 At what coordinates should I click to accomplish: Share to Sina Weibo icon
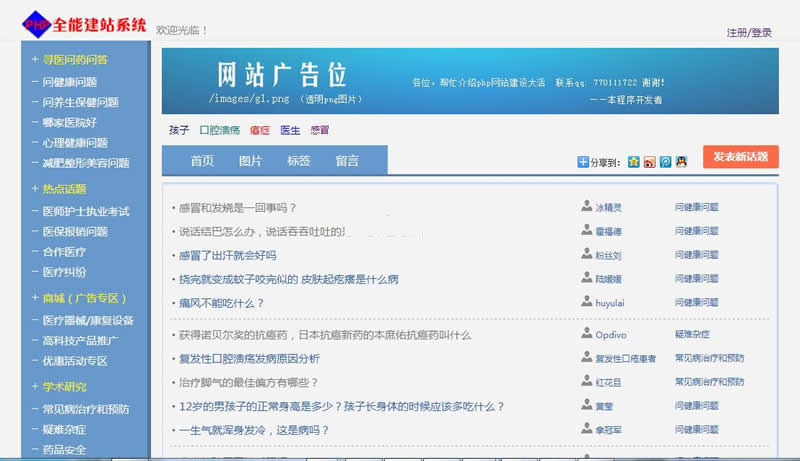(x=649, y=162)
